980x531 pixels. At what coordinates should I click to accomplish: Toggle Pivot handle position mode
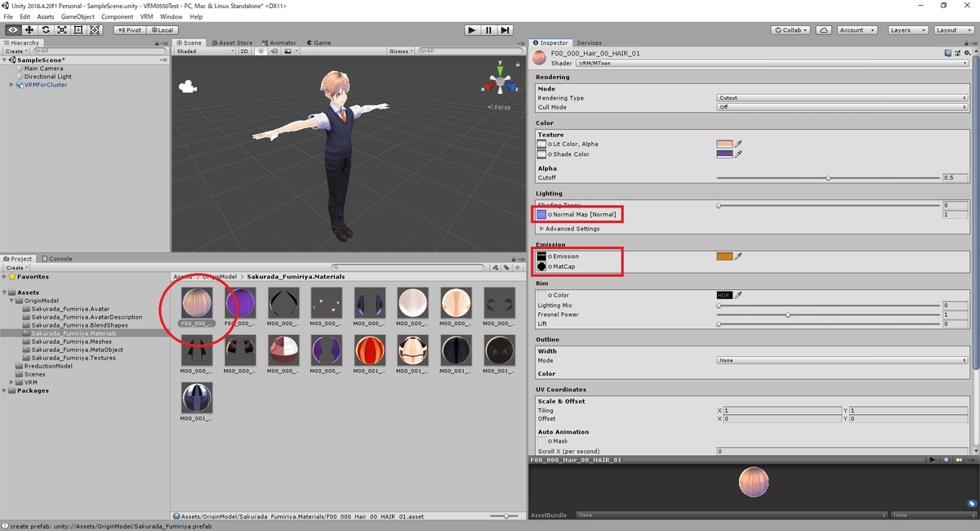point(129,30)
